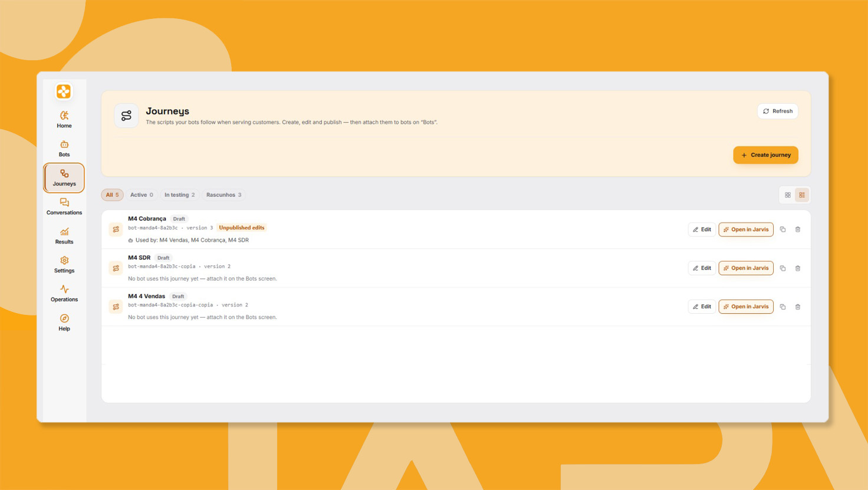
Task: Select the Rascunhos filter tab
Action: [223, 195]
